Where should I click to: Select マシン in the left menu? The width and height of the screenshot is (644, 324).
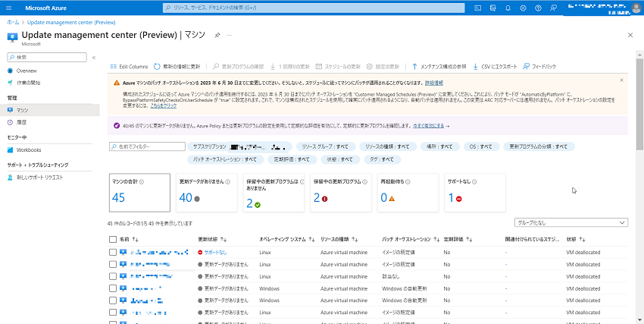[50, 110]
